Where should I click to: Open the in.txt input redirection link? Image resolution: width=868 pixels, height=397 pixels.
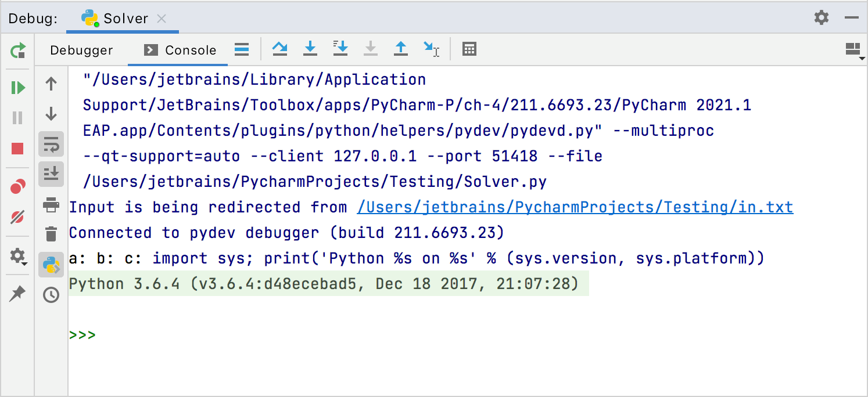tap(574, 207)
